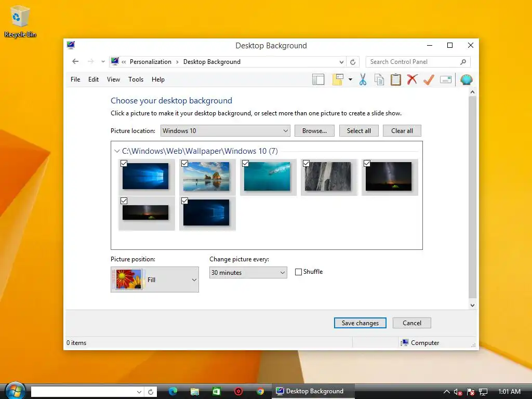The image size is (532, 399).
Task: Open the View menu
Action: [x=113, y=79]
